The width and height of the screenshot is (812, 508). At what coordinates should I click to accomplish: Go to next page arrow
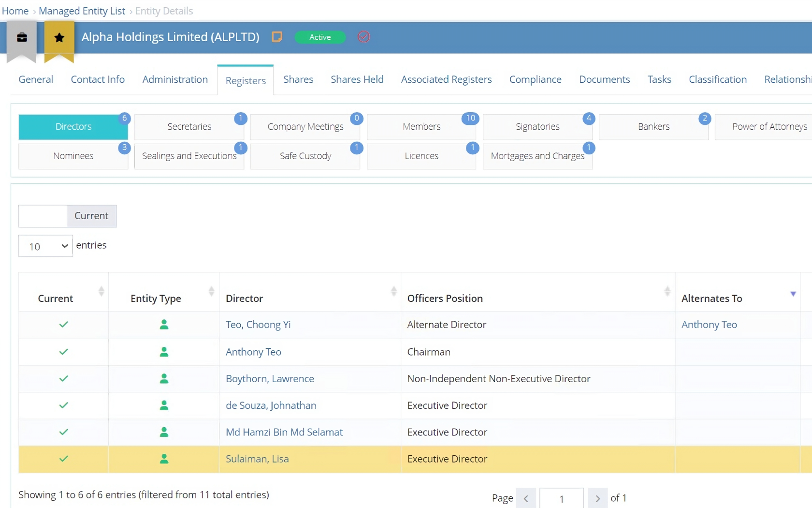(x=597, y=498)
